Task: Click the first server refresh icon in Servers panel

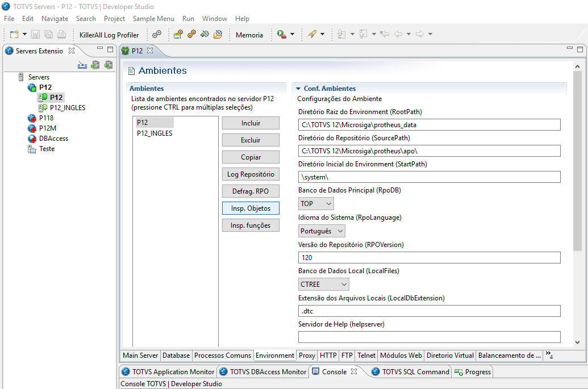Action: click(x=95, y=65)
